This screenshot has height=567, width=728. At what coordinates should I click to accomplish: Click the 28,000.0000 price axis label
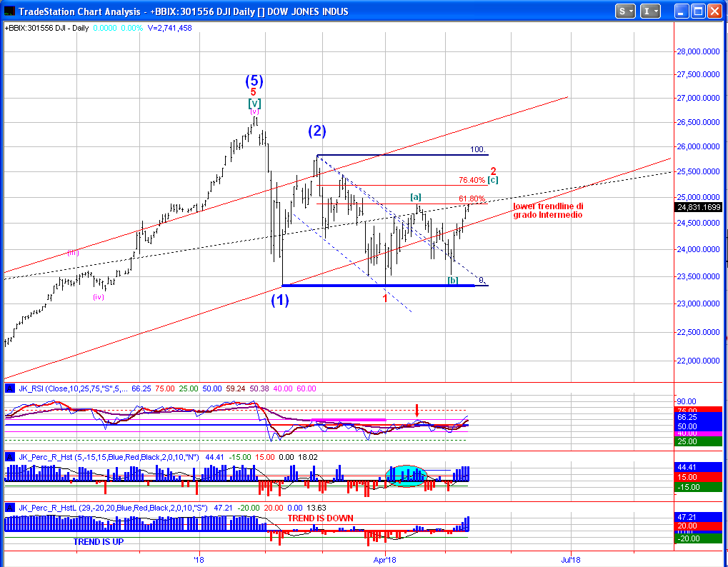(698, 51)
